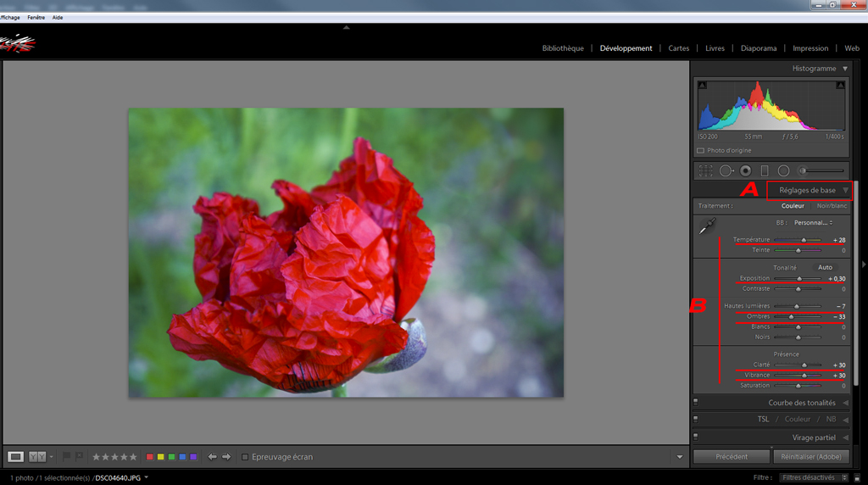Select the Spot removal tool
This screenshot has height=485, width=868.
coord(726,171)
